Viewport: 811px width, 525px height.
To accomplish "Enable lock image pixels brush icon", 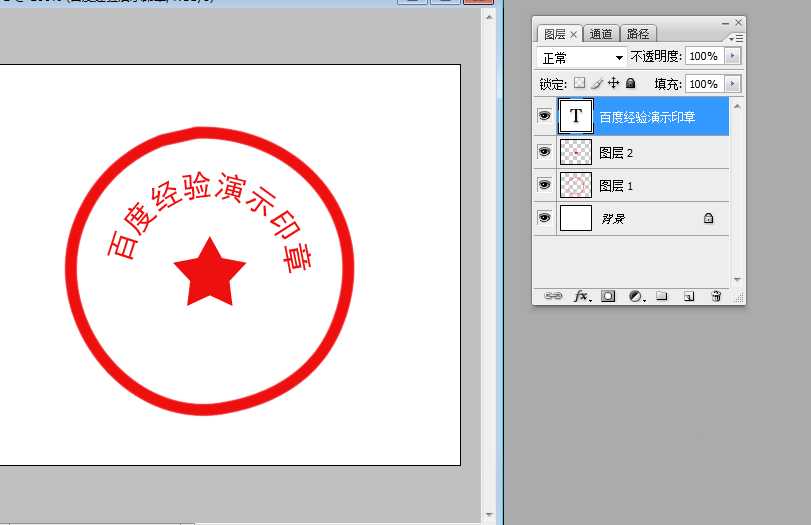I will tap(596, 84).
